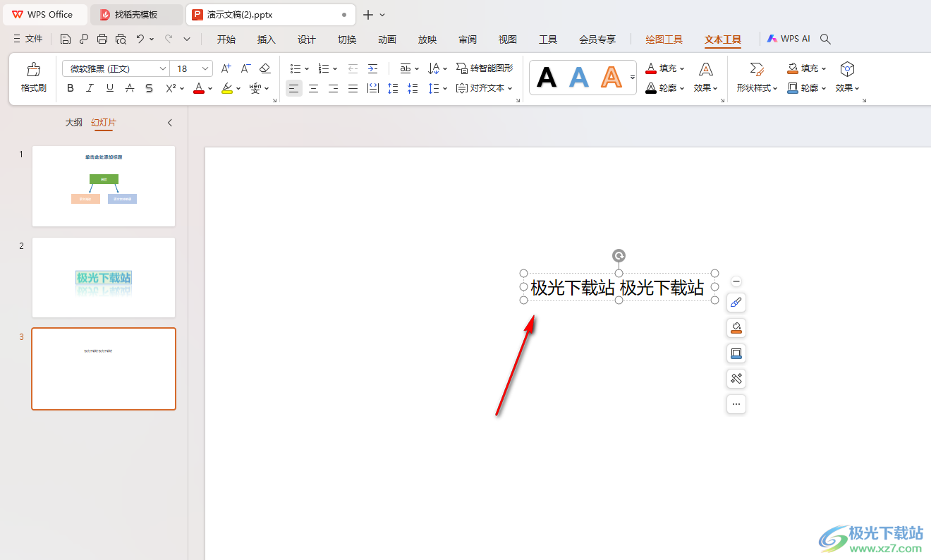Open the 文件 (File) menu
931x560 pixels.
(x=29, y=39)
